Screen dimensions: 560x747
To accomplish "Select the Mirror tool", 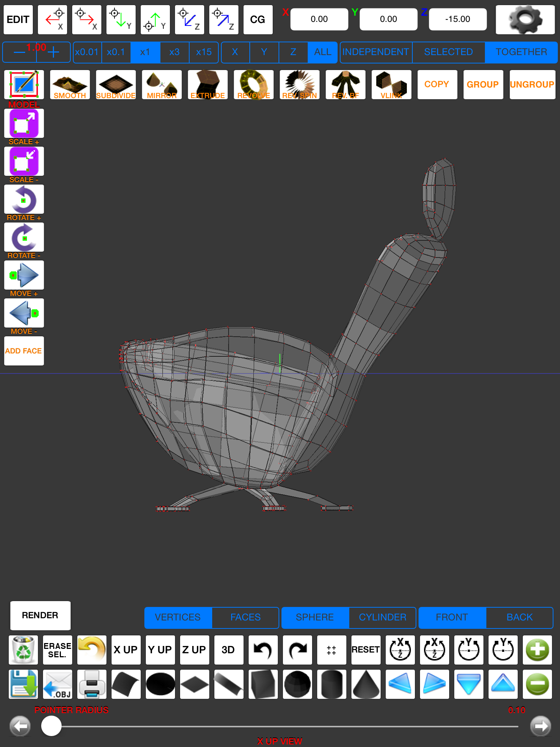I will [162, 85].
